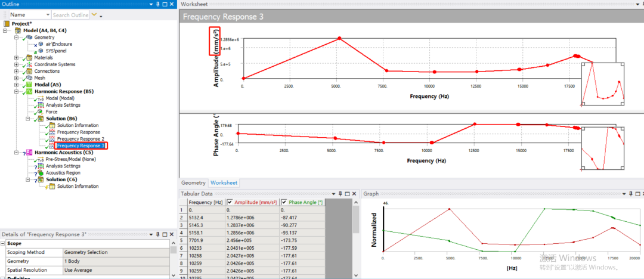Switch to the Worksheet tab
The image size is (644, 279).
pyautogui.click(x=224, y=183)
